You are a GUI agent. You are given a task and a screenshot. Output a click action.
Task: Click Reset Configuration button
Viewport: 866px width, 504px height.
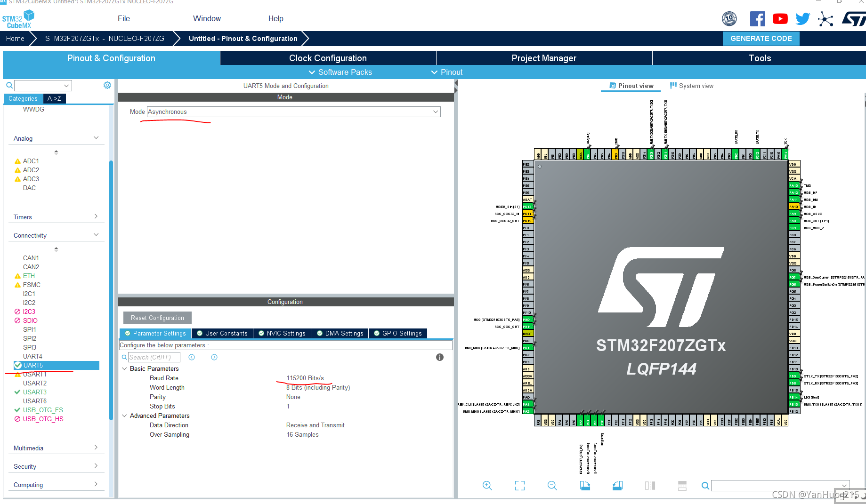(157, 318)
